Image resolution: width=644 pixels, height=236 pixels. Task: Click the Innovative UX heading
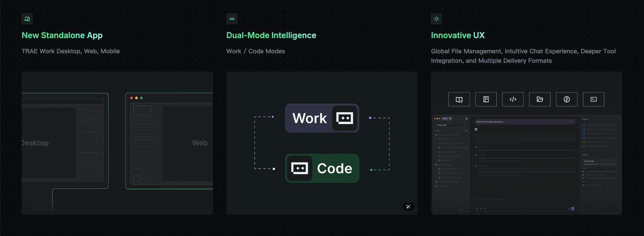(458, 35)
